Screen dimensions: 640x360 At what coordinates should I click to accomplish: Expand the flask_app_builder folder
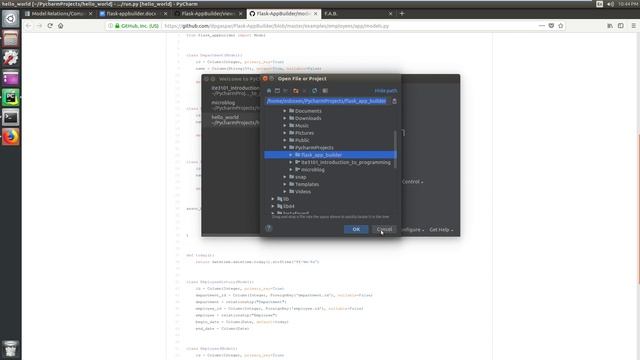(x=291, y=155)
